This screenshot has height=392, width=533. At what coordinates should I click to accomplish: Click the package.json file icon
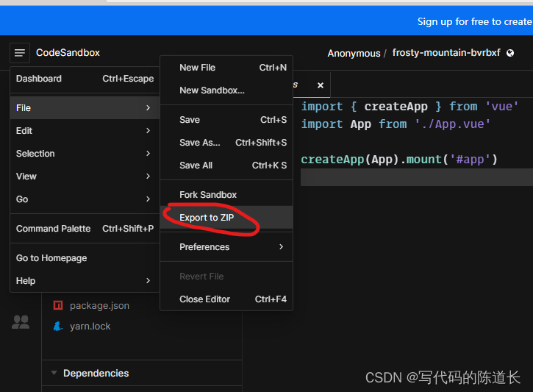coord(58,305)
